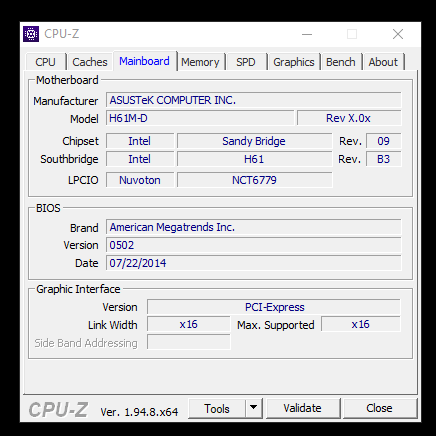
Task: Click the Max. Supported x16 value
Action: coord(361,324)
